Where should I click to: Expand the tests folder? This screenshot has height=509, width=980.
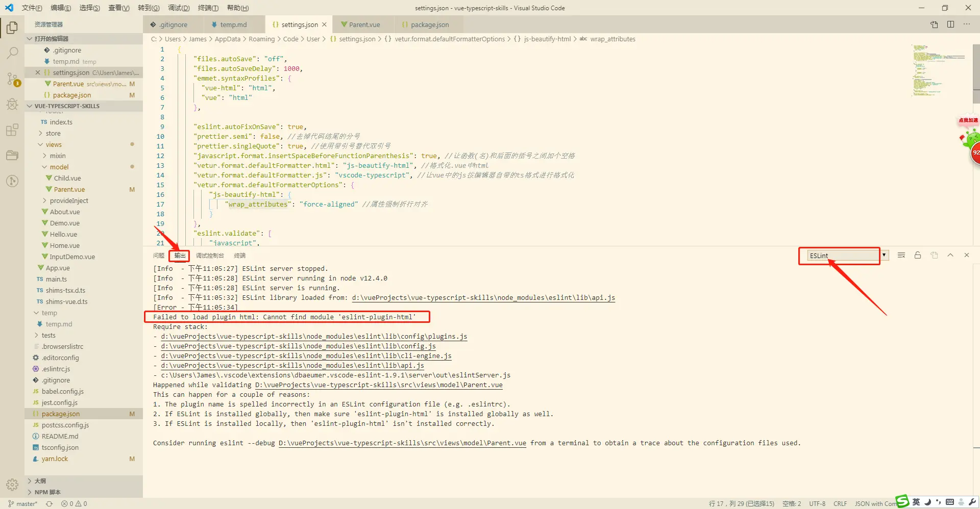(48, 336)
